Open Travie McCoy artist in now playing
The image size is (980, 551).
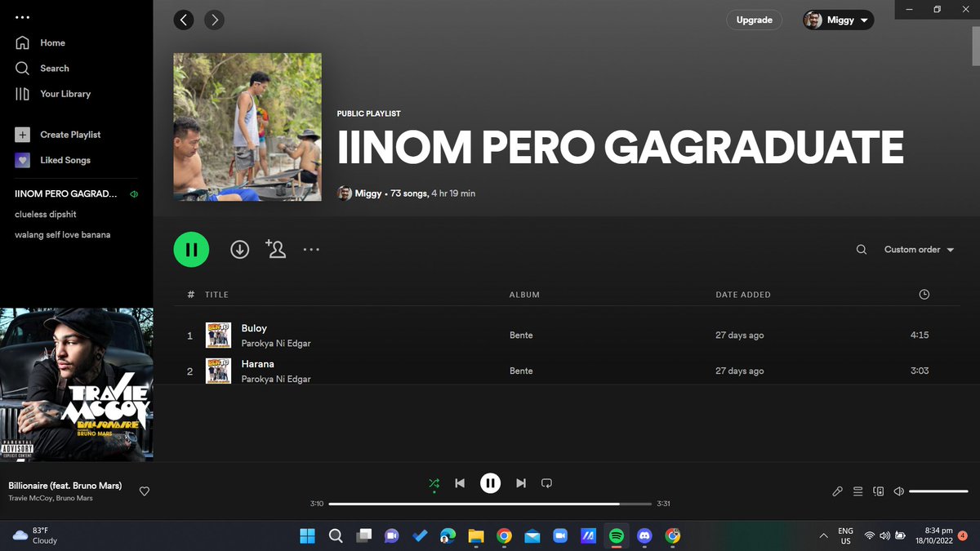coord(29,498)
